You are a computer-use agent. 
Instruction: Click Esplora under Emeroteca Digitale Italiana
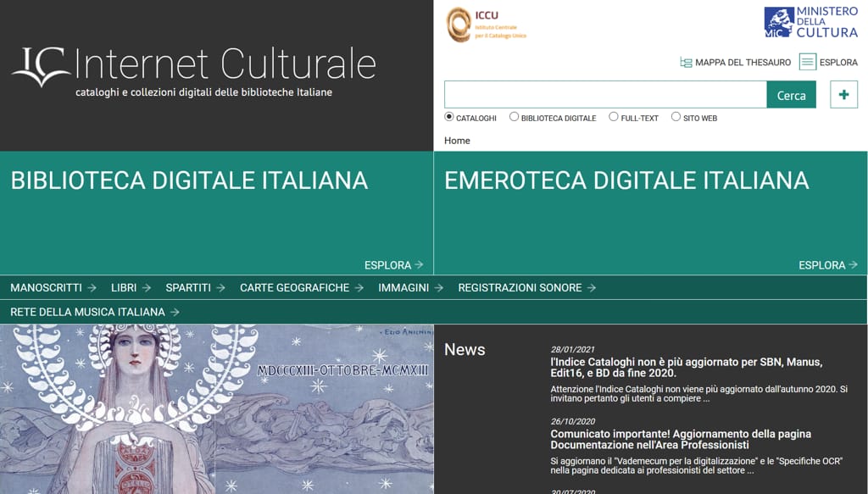828,265
